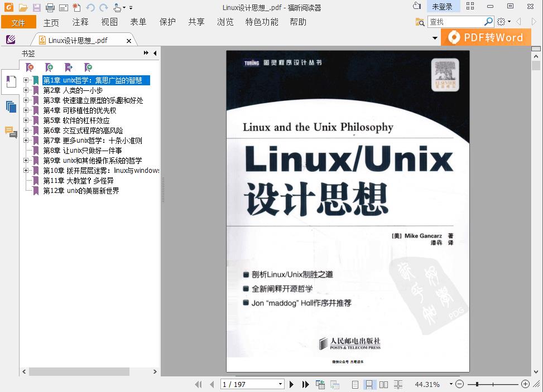The image size is (543, 392).
Task: Open the 视图 ribbon tab
Action: 109,22
